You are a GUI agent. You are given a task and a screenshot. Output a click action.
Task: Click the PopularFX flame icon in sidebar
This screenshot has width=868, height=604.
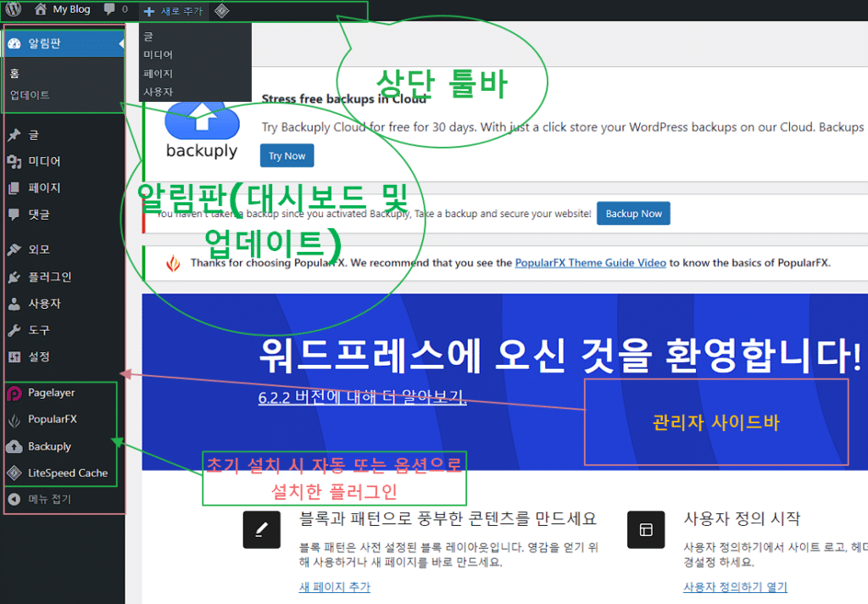coord(14,420)
